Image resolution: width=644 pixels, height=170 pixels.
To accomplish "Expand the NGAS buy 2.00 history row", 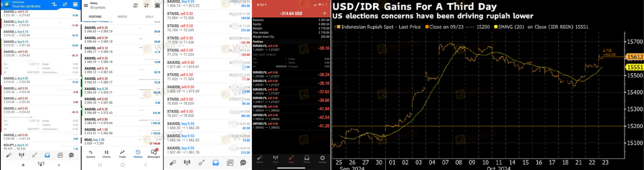I will (122, 142).
